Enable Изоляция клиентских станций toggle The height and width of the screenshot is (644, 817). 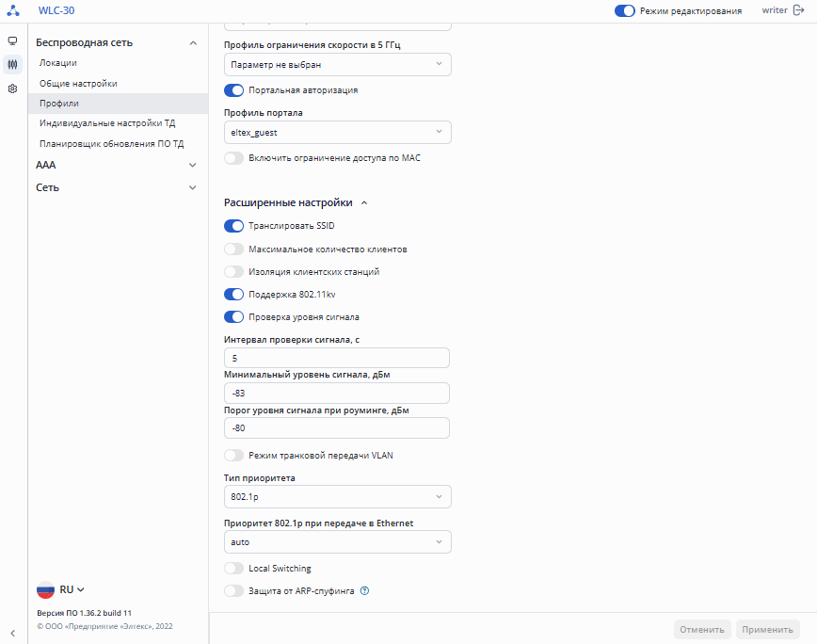[x=233, y=271]
